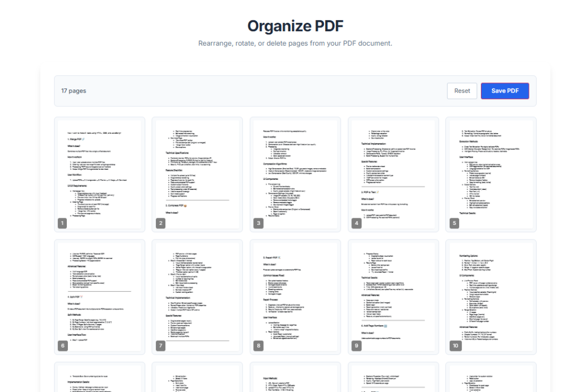Select the page 4 thumbnail
This screenshot has height=392, width=570.
tap(393, 174)
